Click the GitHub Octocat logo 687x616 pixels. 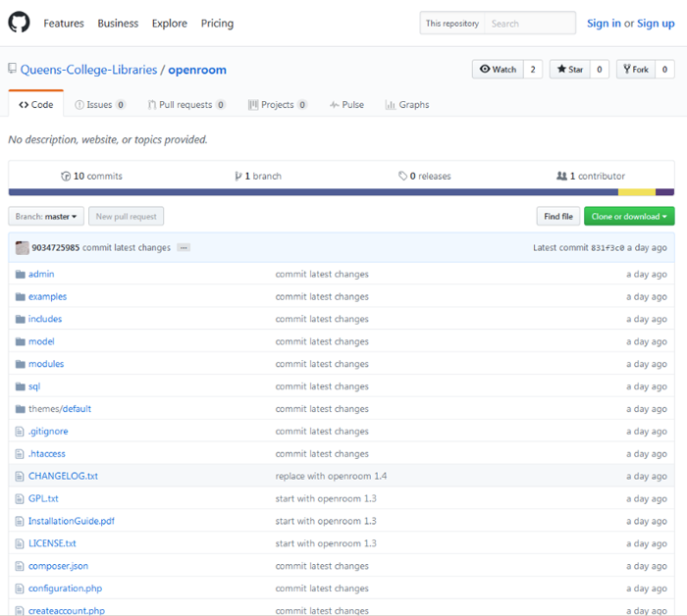click(x=19, y=23)
